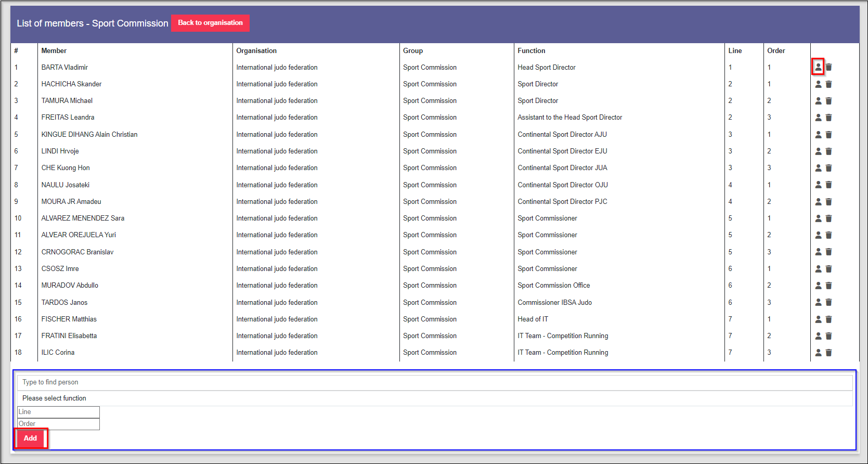Click into the Order input field
This screenshot has width=868, height=464.
[x=58, y=424]
